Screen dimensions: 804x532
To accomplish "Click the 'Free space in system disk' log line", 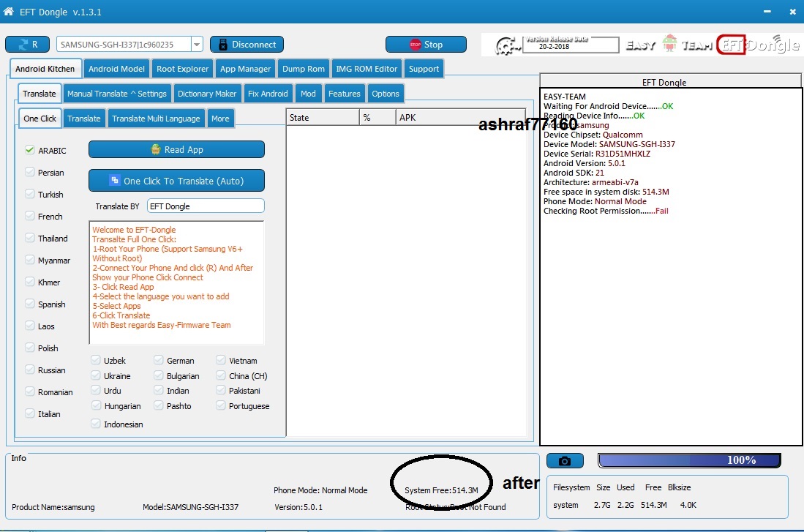I will 606,192.
